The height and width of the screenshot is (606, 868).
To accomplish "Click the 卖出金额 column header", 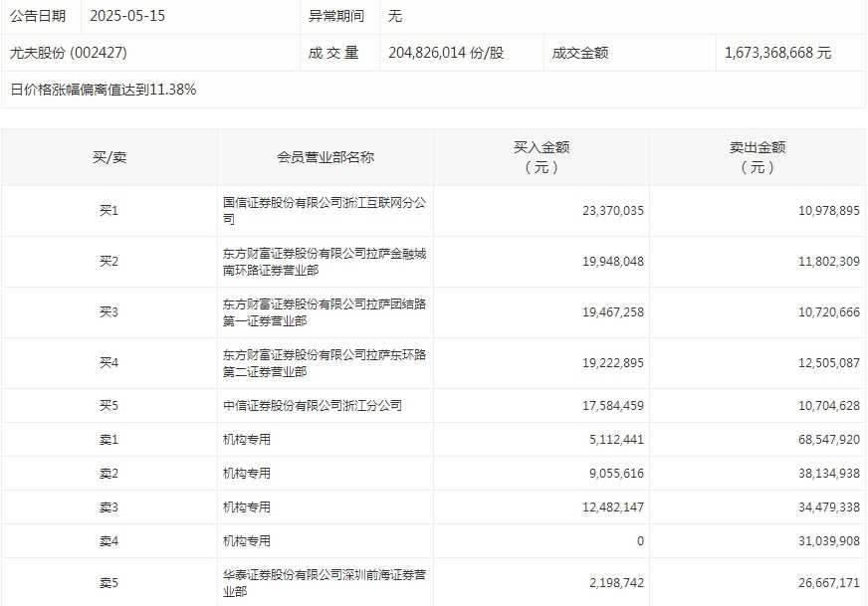I will 758,157.
